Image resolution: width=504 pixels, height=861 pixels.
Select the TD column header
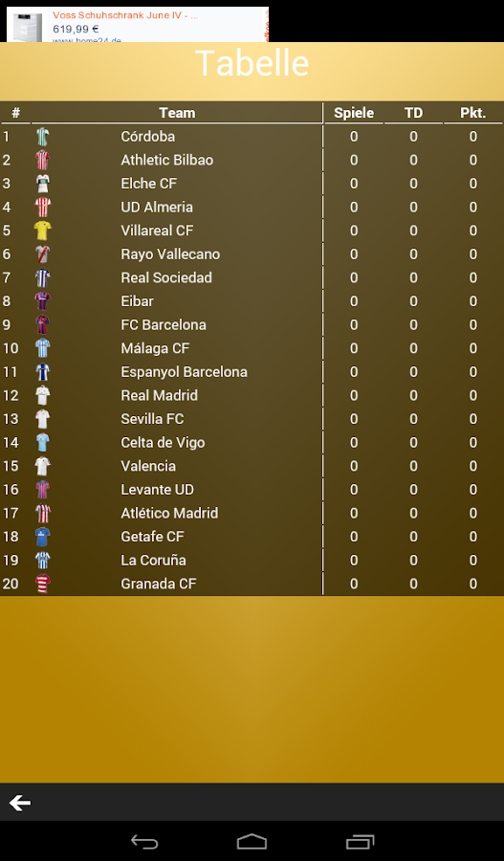point(413,113)
